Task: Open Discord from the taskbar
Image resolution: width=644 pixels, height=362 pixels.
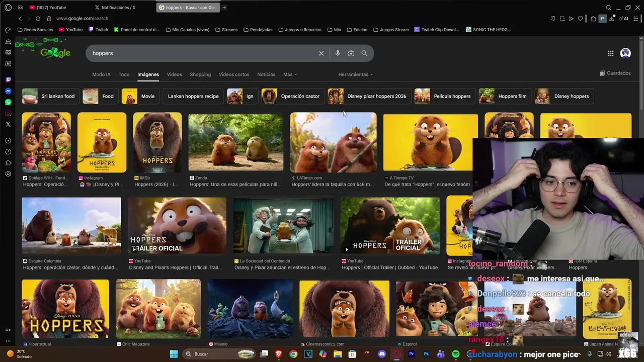Action: pyautogui.click(x=382, y=354)
